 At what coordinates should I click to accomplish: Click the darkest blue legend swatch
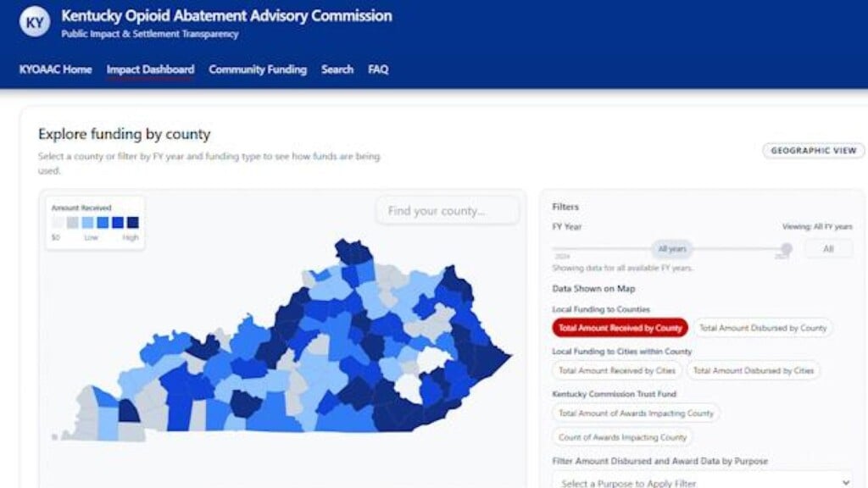tap(133, 223)
